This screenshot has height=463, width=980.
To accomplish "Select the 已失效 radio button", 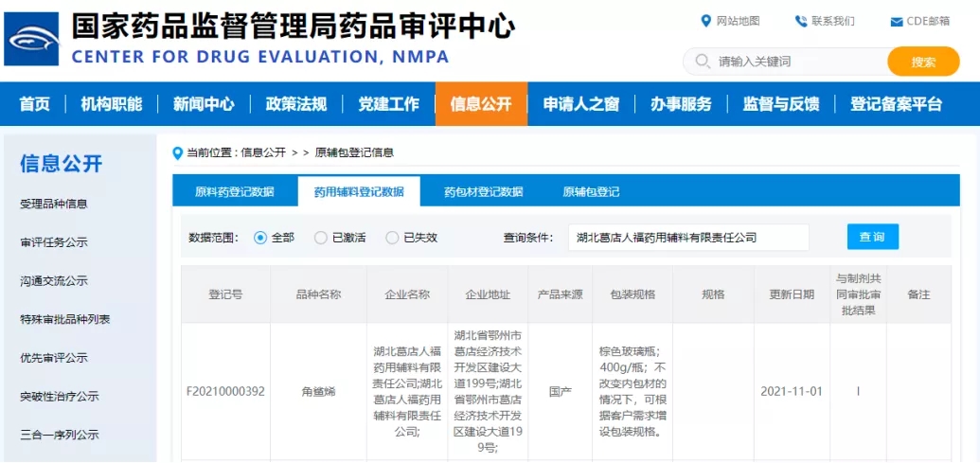I will point(392,238).
